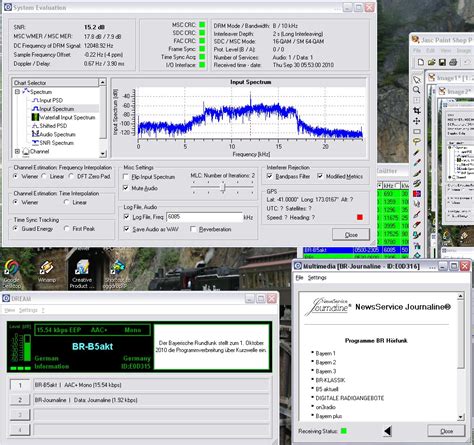474x445 pixels.
Task: Click the Input Spectrum plot
Action: [x=250, y=112]
